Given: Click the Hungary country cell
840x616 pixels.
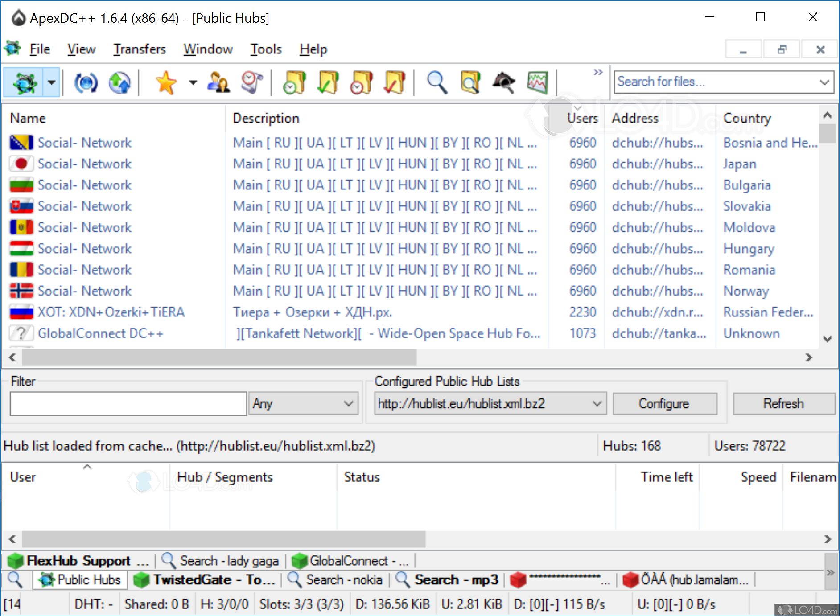Looking at the screenshot, I should point(749,249).
